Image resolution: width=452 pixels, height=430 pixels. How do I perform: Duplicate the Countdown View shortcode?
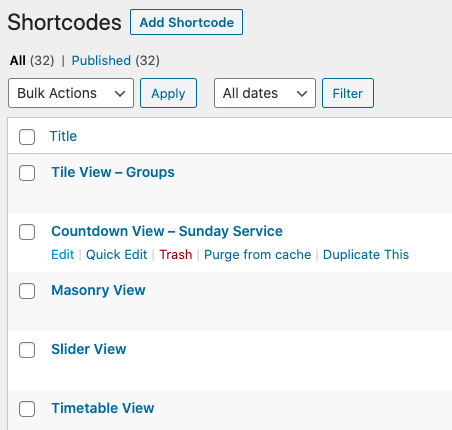366,255
